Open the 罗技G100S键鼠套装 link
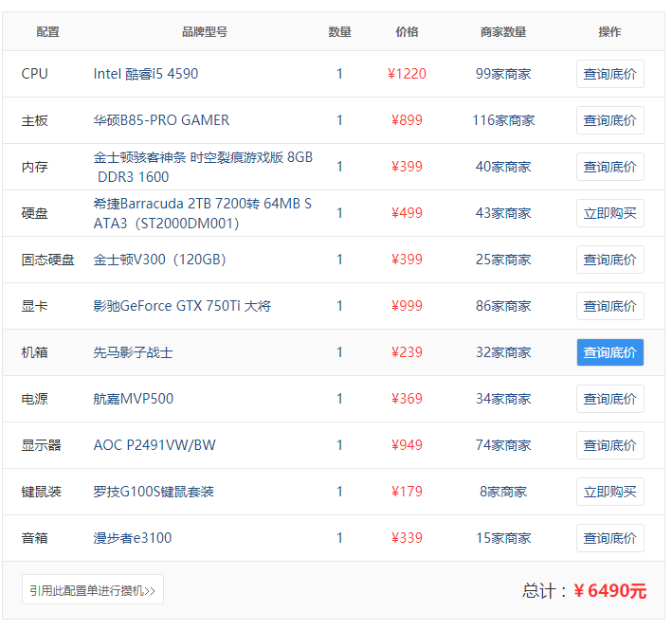Screen dimensions: 672x629 pyautogui.click(x=154, y=492)
